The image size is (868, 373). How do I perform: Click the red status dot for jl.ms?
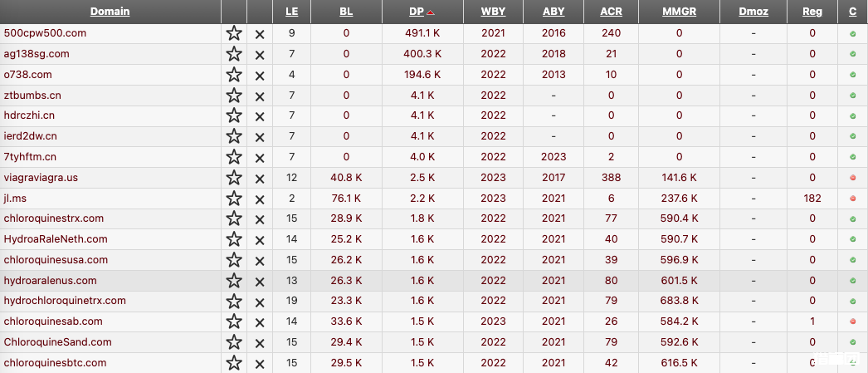point(853,199)
